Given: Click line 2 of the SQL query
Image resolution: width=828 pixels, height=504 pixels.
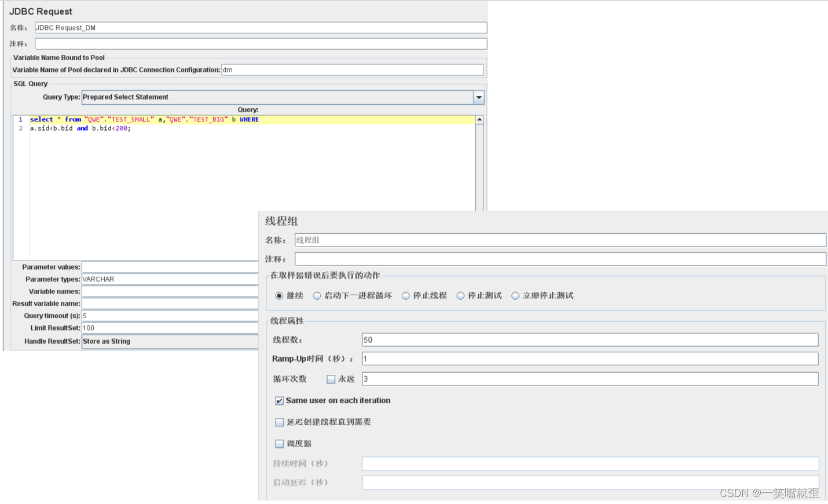Looking at the screenshot, I should click(x=80, y=128).
